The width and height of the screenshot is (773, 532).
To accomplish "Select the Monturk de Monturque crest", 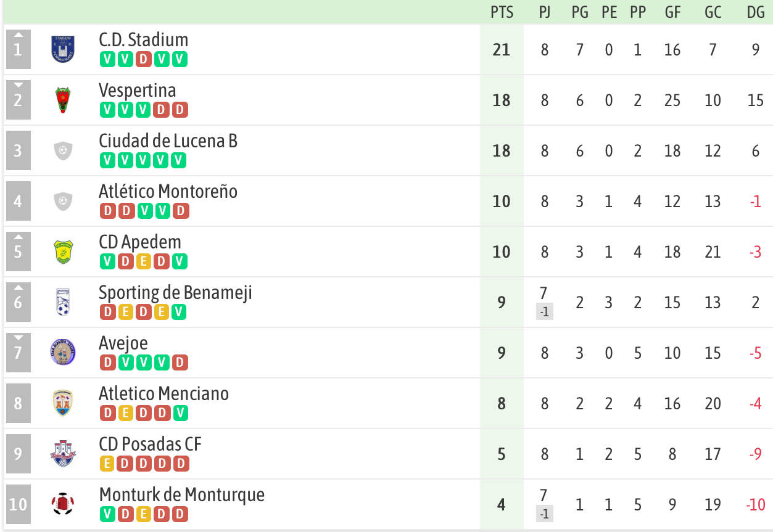I will click(x=63, y=504).
